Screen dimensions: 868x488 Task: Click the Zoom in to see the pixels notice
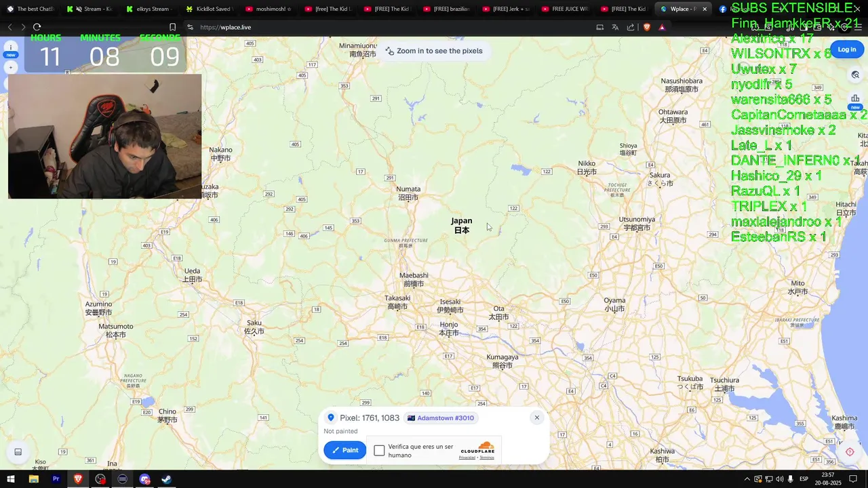(x=434, y=51)
